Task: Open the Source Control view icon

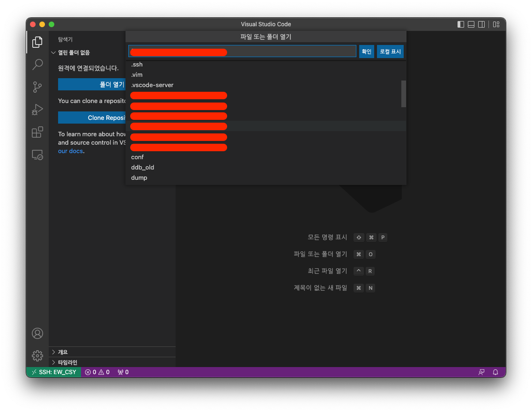Action: click(37, 87)
